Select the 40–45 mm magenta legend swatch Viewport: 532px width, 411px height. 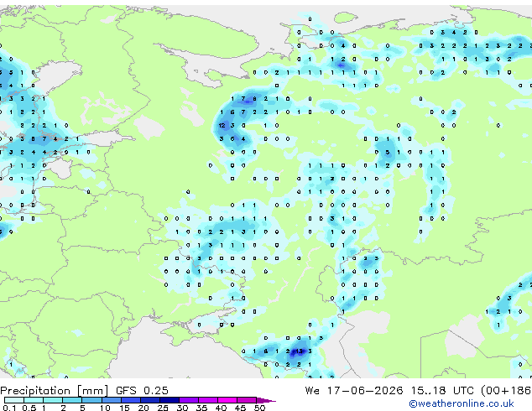227,400
